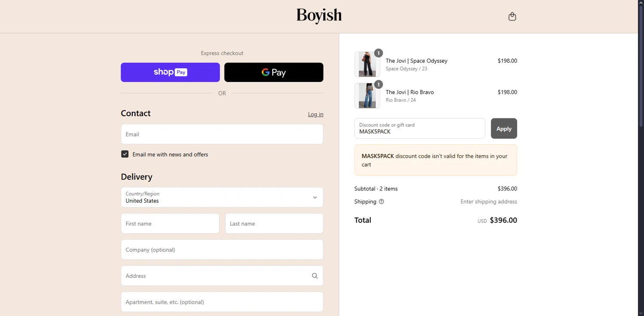Screen dimensions: 644x316
Task: Uncheck Email me with news and offers
Action: click(125, 154)
